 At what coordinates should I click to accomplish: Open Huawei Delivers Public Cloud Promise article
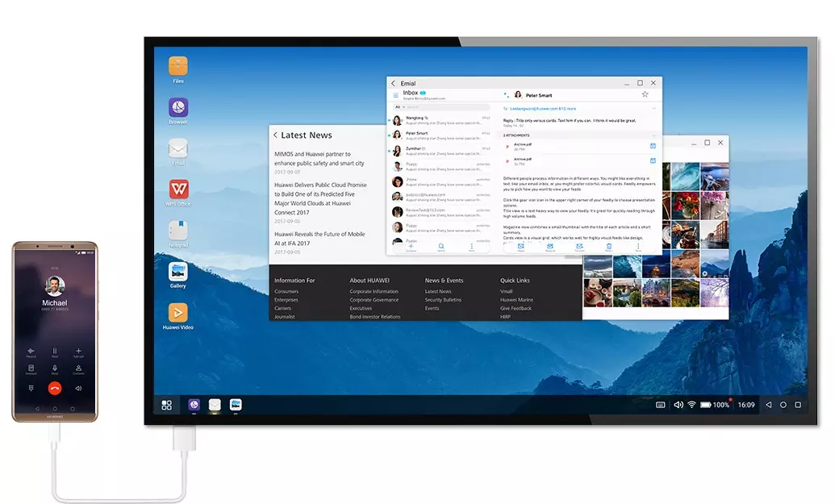320,198
